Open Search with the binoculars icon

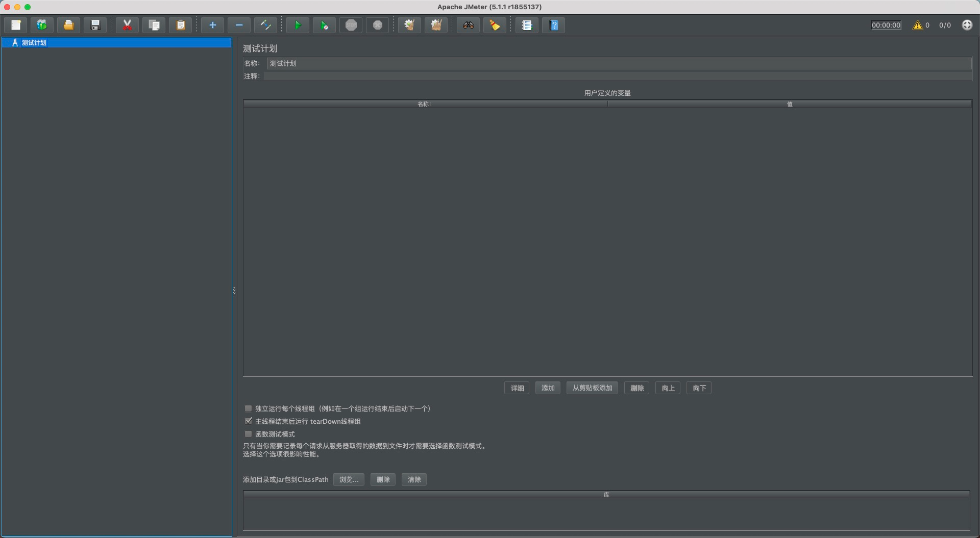tap(468, 25)
